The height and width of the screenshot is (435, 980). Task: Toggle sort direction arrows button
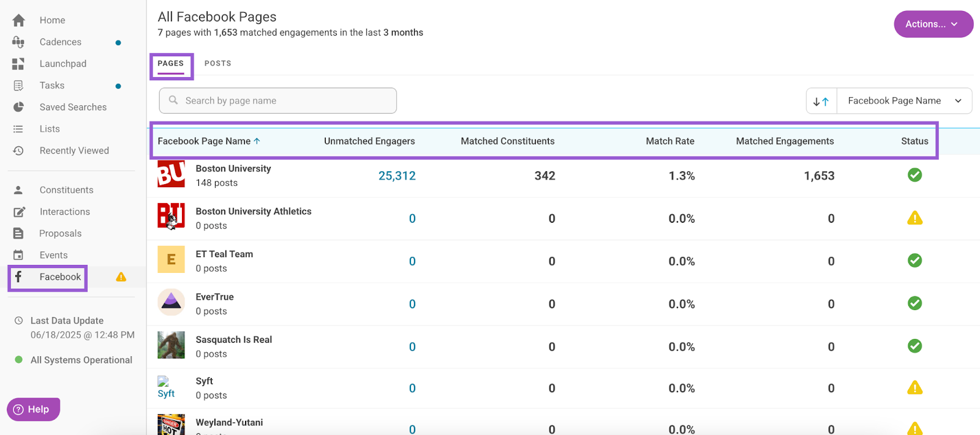tap(821, 101)
